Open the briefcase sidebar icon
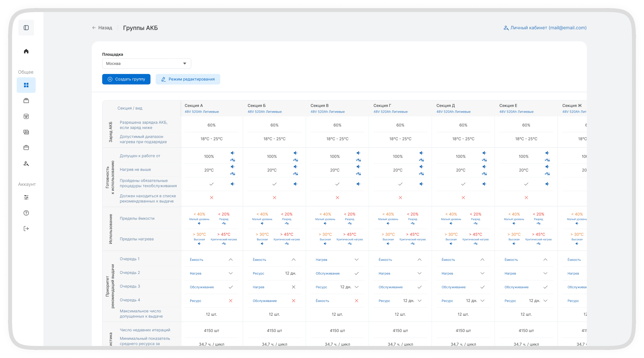 click(26, 148)
